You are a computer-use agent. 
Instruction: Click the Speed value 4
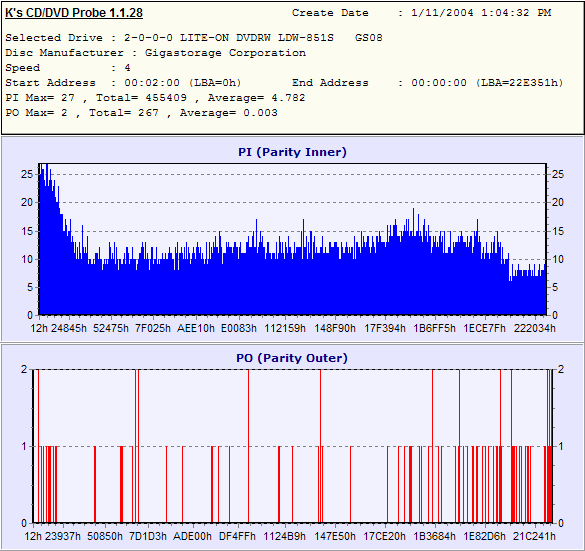coord(127,68)
